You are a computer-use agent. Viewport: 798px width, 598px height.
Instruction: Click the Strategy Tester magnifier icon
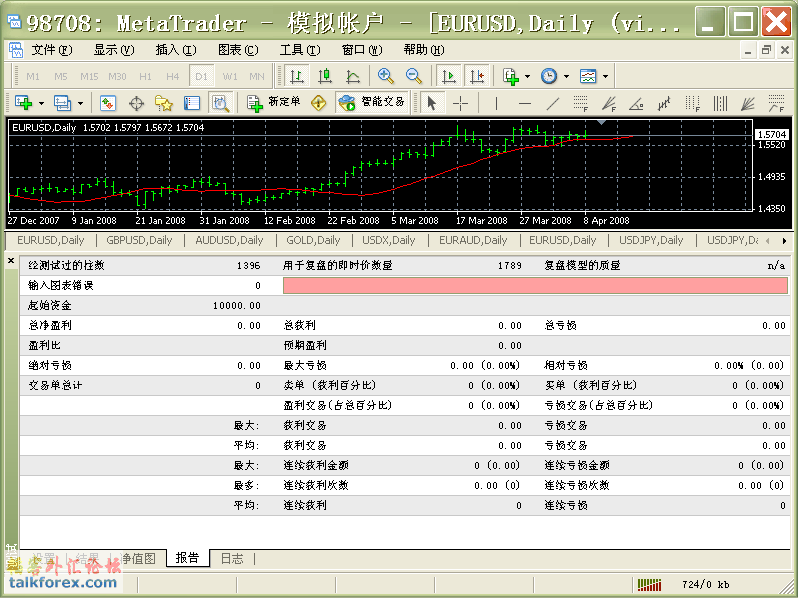click(x=220, y=103)
